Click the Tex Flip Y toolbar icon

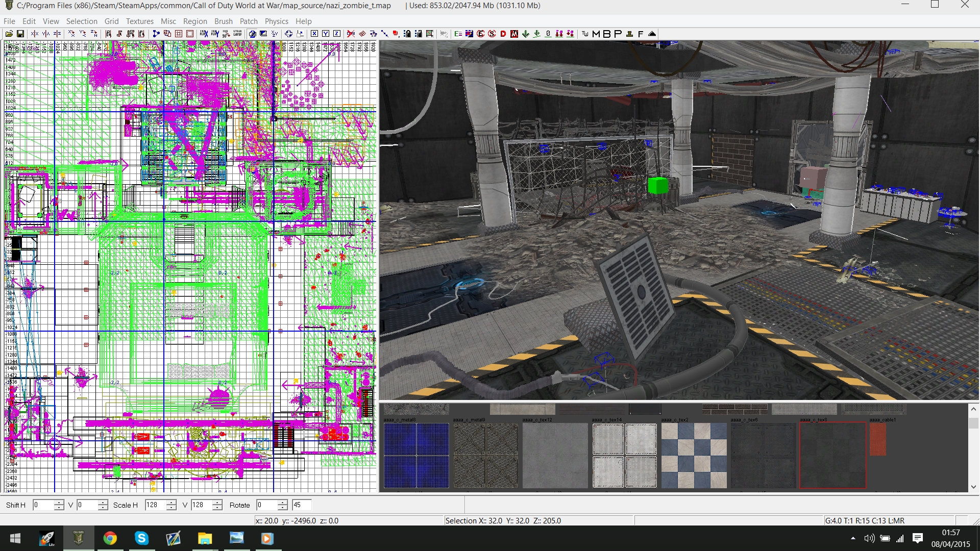[215, 34]
